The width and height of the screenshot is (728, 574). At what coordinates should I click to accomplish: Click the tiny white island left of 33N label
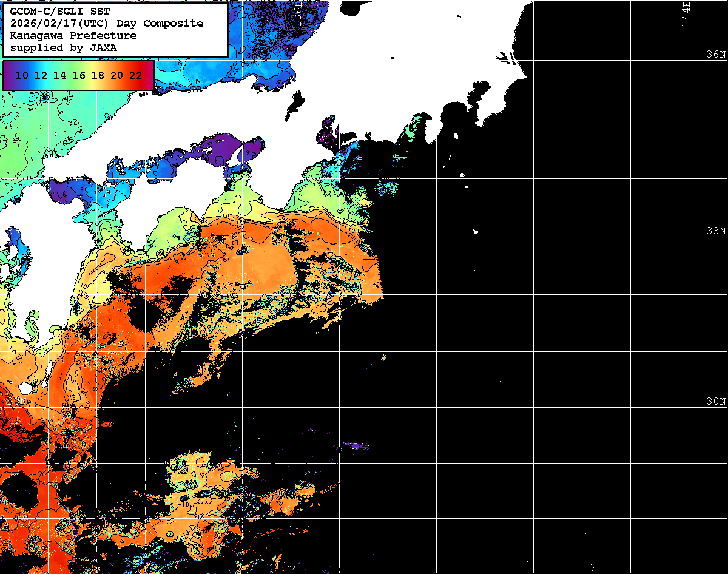click(476, 231)
